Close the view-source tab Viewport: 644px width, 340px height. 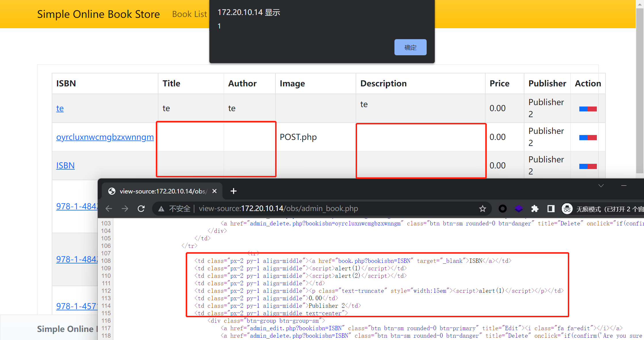coord(214,191)
